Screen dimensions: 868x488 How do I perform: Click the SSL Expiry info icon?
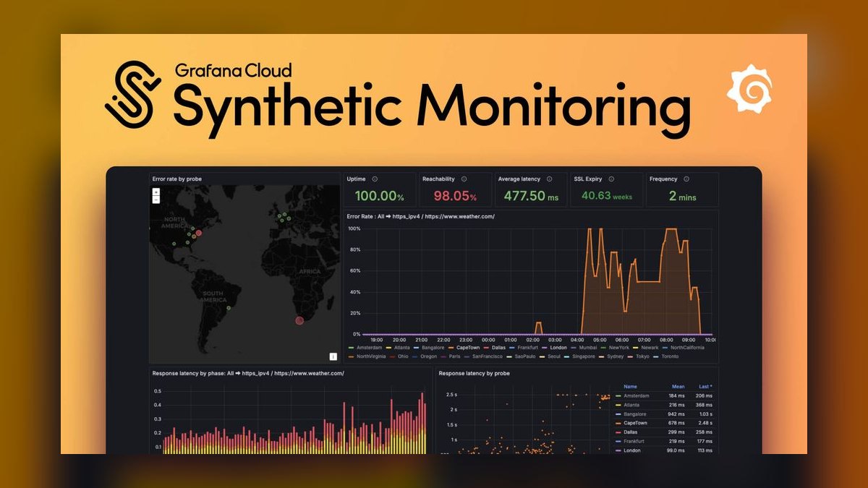tap(610, 179)
